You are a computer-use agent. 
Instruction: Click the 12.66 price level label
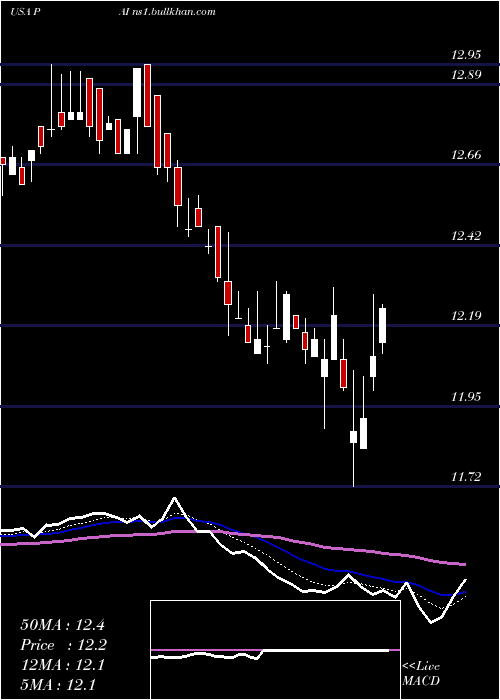(x=466, y=155)
